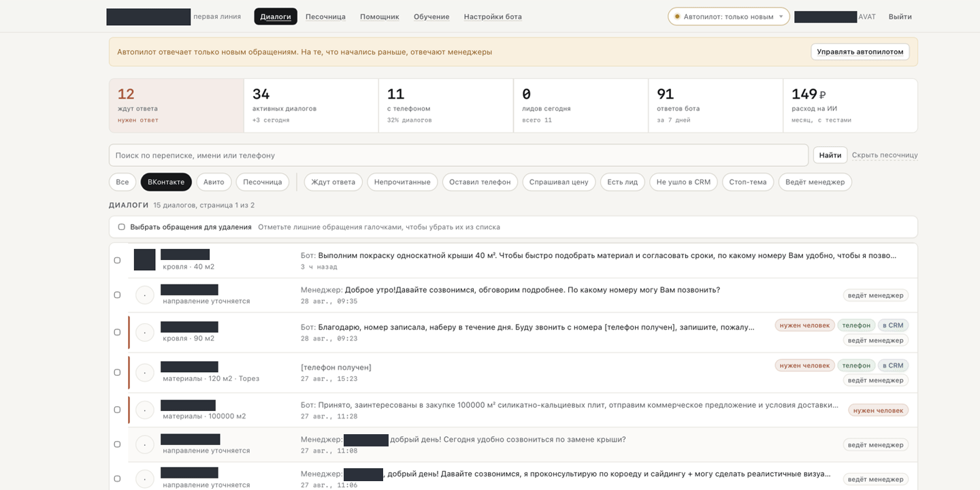Screen dimensions: 980x490
Task: Expand the Автопилот: только новым dropdown
Action: point(729,16)
